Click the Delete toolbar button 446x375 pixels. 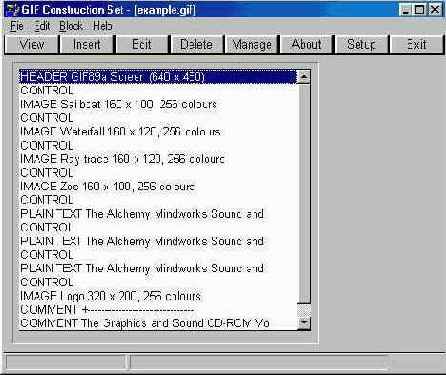pyautogui.click(x=197, y=45)
